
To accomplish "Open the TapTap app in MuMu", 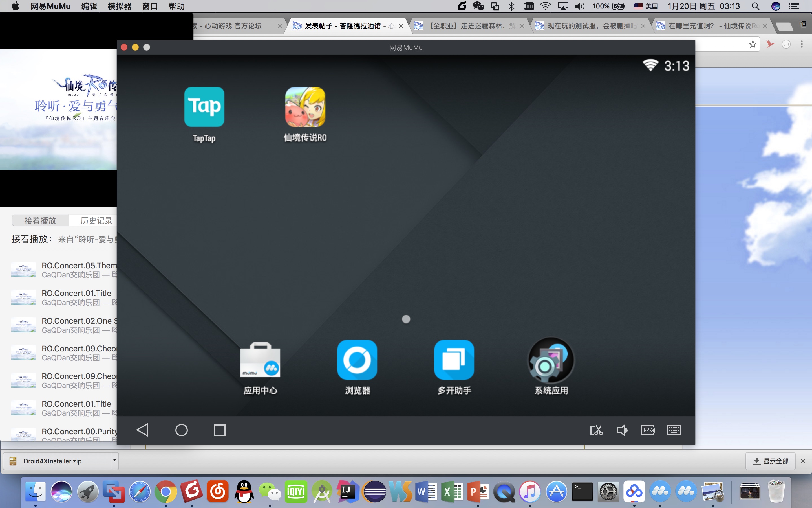I will point(204,107).
